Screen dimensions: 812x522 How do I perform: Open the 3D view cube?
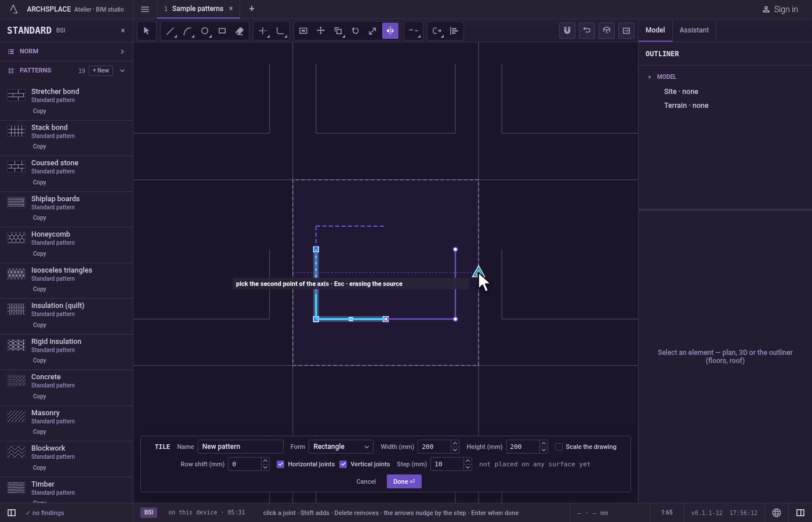tap(607, 31)
